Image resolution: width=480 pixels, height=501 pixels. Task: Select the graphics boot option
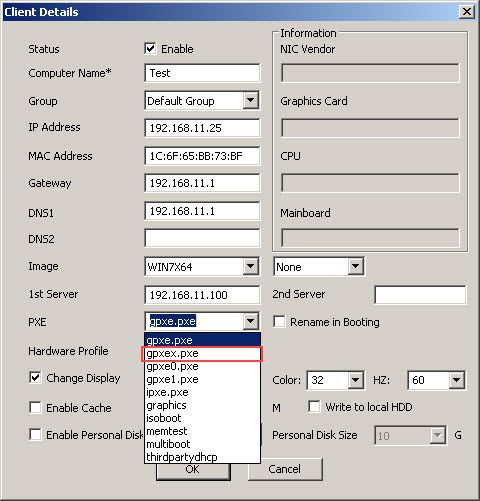tap(202, 405)
